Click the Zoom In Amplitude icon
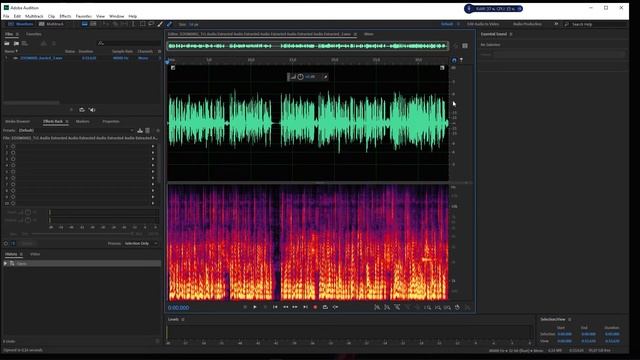 pyautogui.click(x=377, y=307)
